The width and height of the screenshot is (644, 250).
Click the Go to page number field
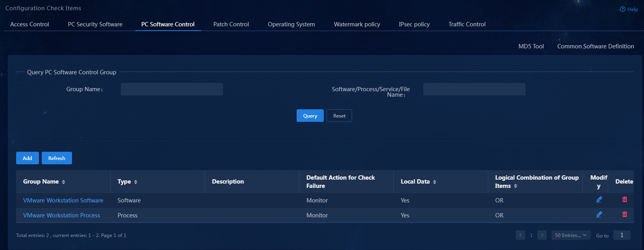tap(622, 235)
